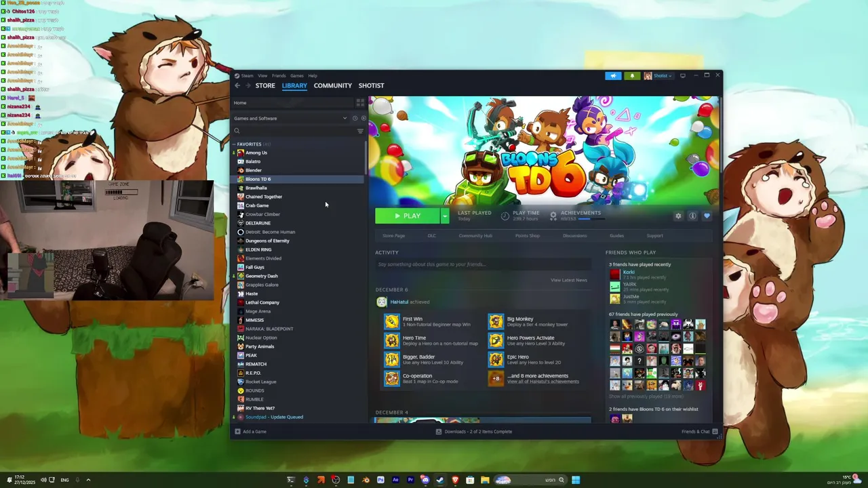Open the announcements megaphone button
This screenshot has height=488, width=868.
tap(613, 75)
